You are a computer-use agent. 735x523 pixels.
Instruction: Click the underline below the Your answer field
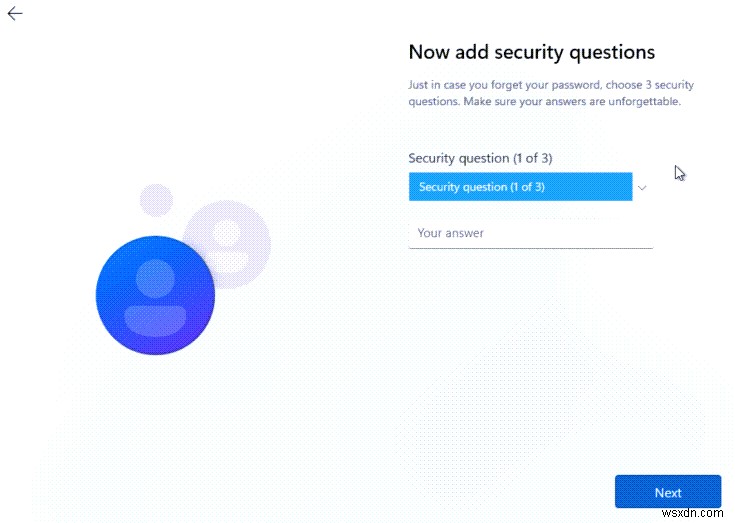530,247
